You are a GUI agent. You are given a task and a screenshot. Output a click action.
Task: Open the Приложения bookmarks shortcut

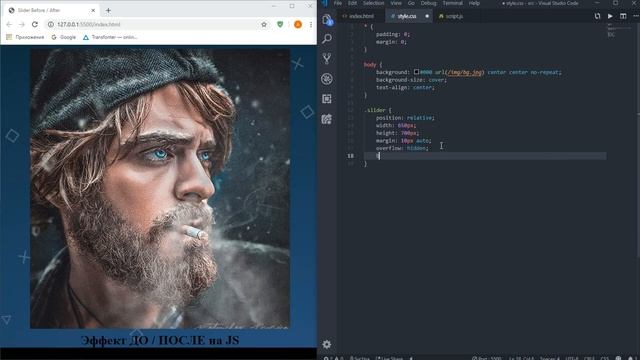(x=25, y=37)
